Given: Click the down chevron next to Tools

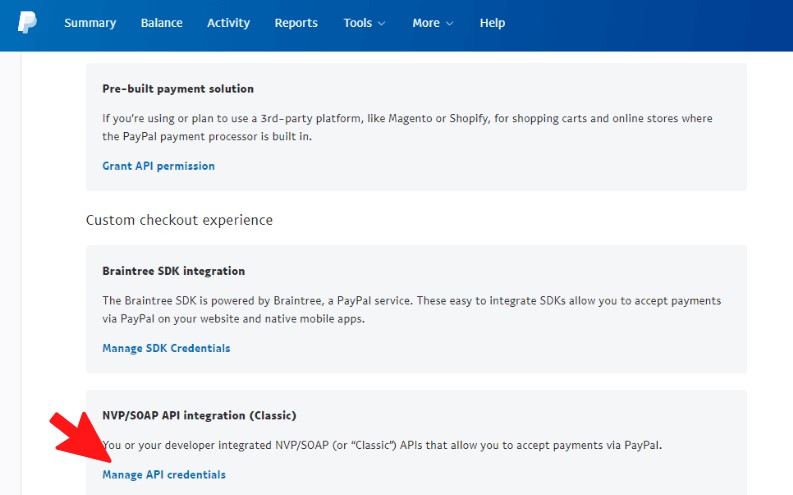Looking at the screenshot, I should point(384,23).
